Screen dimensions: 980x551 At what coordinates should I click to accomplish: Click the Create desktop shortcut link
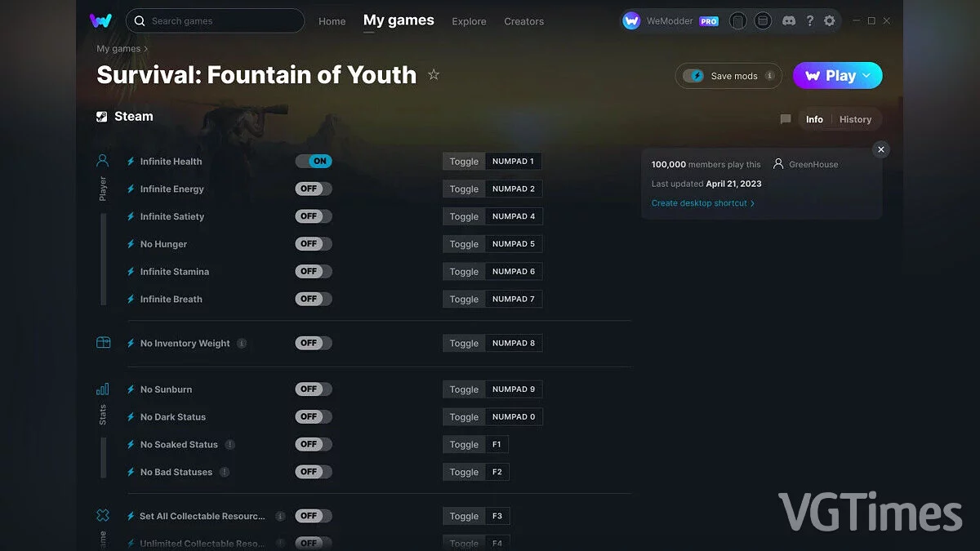click(x=701, y=202)
